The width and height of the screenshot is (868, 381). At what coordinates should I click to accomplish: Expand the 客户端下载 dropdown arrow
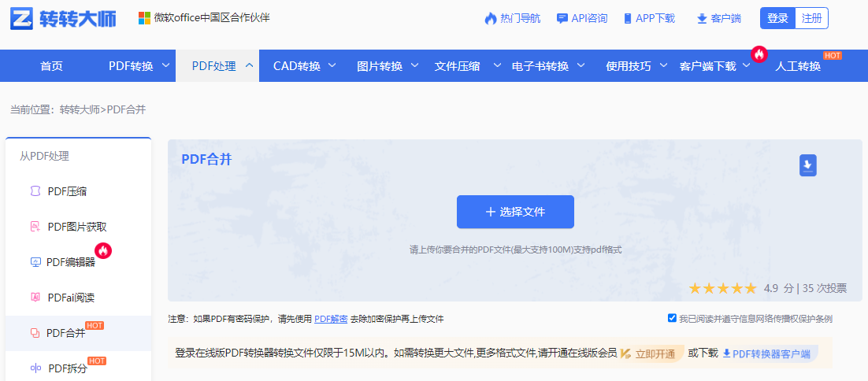pyautogui.click(x=747, y=65)
